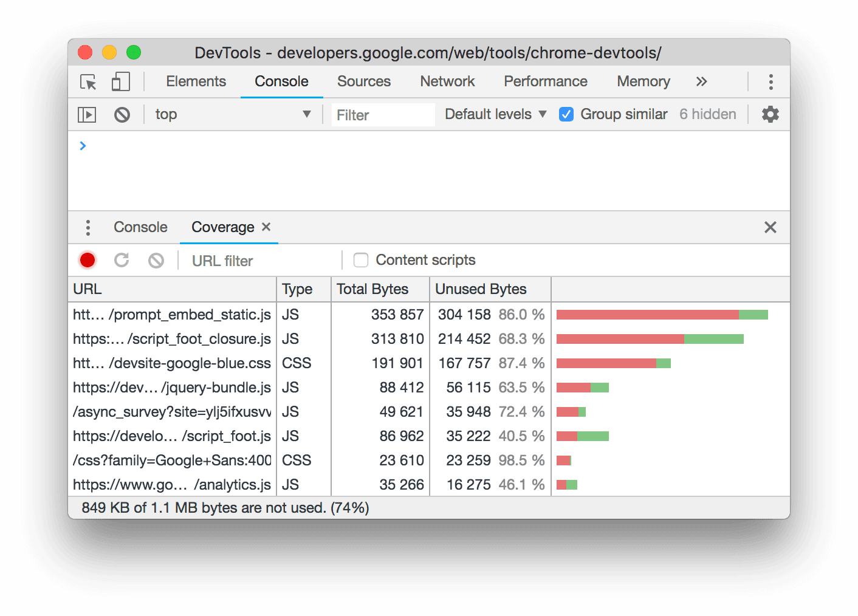Reload the page from Coverage panel
Screen dimensions: 858x616
(x=122, y=259)
